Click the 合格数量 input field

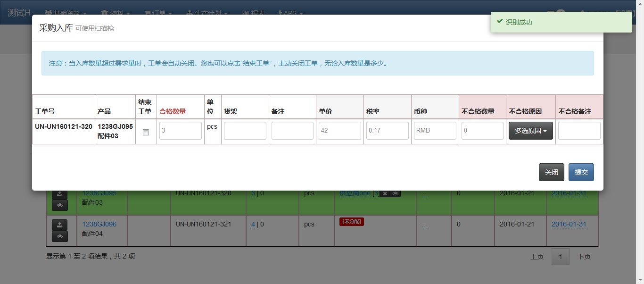[181, 131]
